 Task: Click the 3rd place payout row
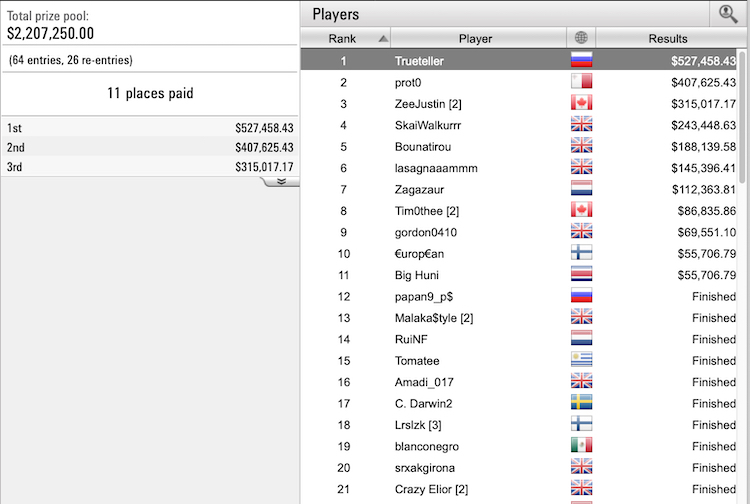150,167
